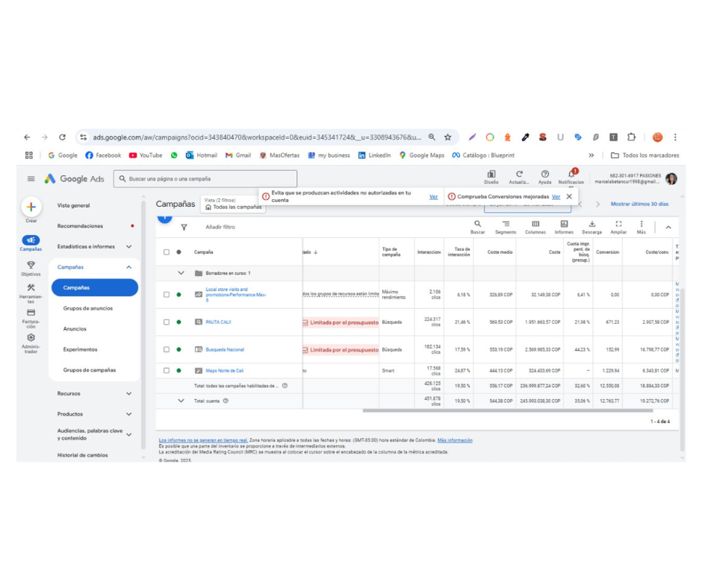Open Herramientas tools icon
Screen dimensions: 702x588
tap(31, 288)
